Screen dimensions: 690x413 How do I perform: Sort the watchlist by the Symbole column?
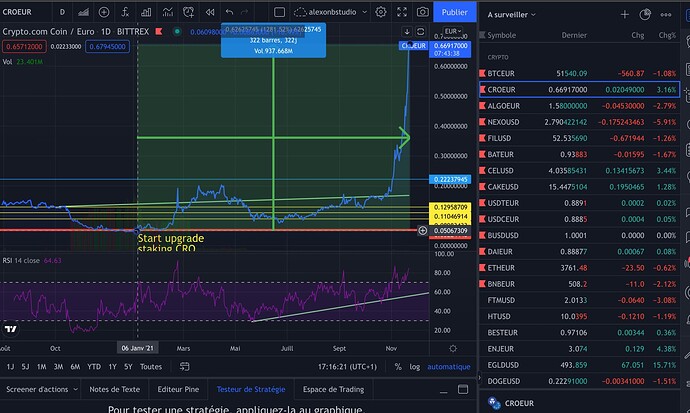tap(502, 35)
